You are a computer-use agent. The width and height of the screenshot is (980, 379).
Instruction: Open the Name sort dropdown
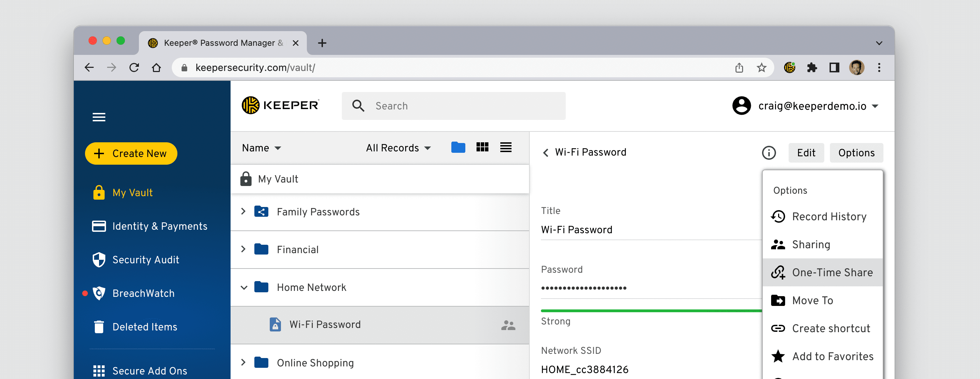tap(261, 148)
